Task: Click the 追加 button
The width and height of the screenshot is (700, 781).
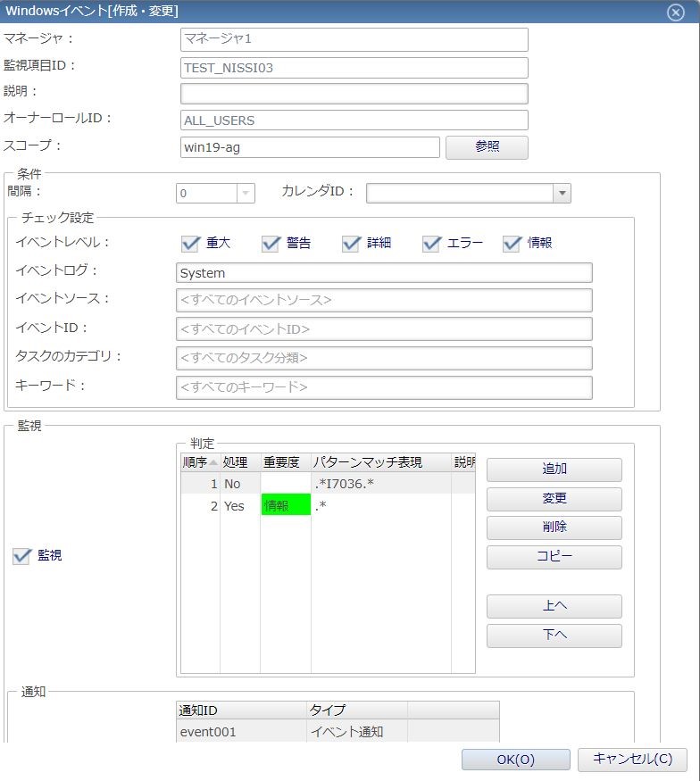Action: [x=554, y=469]
